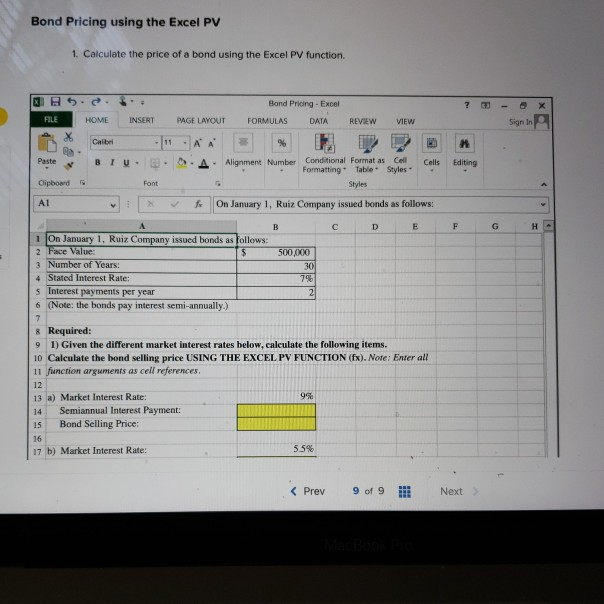Click the Format Painter brush icon
This screenshot has width=604, height=604.
tap(68, 166)
